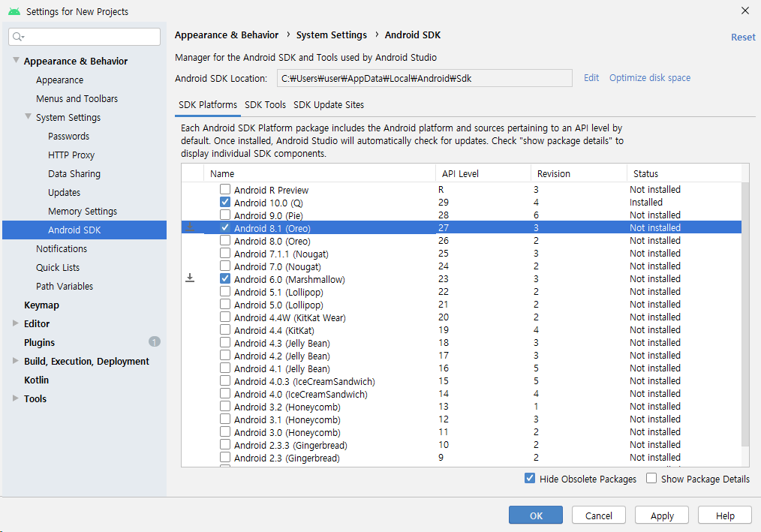Click the SDK platforms list vertical scrollbar
This screenshot has height=532, width=761.
tap(744, 315)
